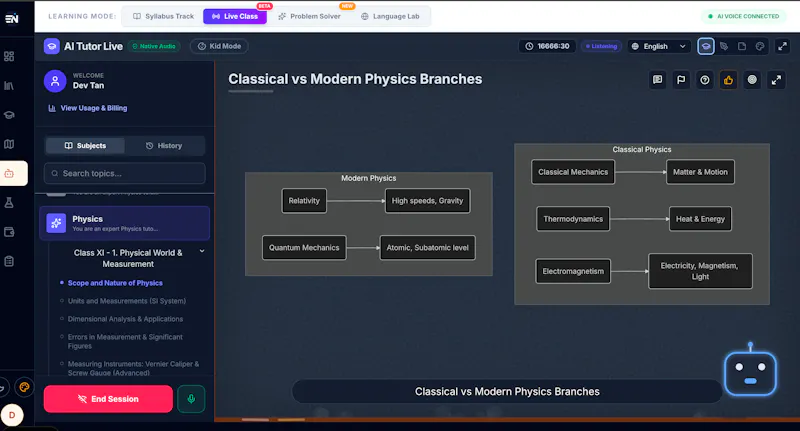Open the clipboard icon in left rail
The width and height of the screenshot is (800, 431).
9,261
